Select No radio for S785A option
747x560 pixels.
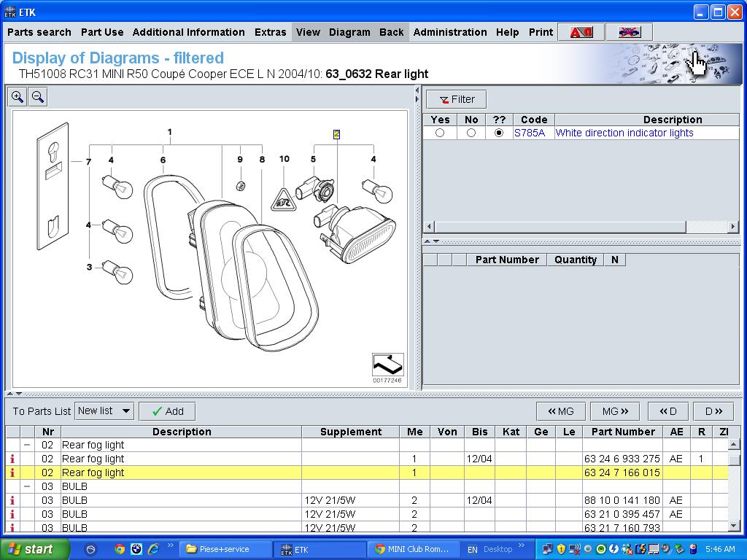coord(471,133)
